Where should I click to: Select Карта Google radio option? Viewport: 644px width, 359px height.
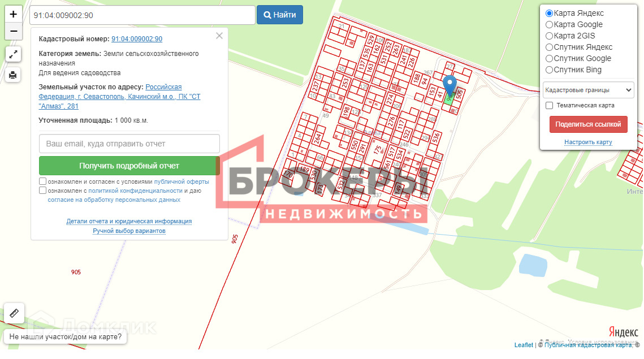549,25
